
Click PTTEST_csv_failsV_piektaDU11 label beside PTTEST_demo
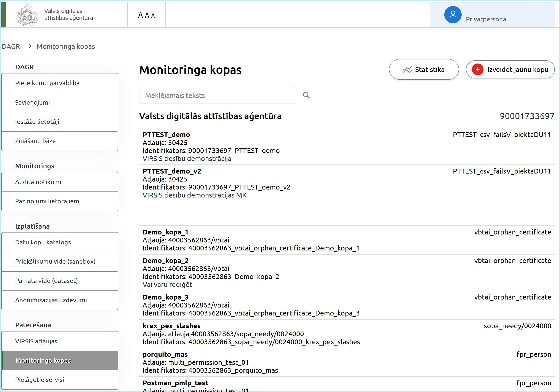[x=502, y=135]
